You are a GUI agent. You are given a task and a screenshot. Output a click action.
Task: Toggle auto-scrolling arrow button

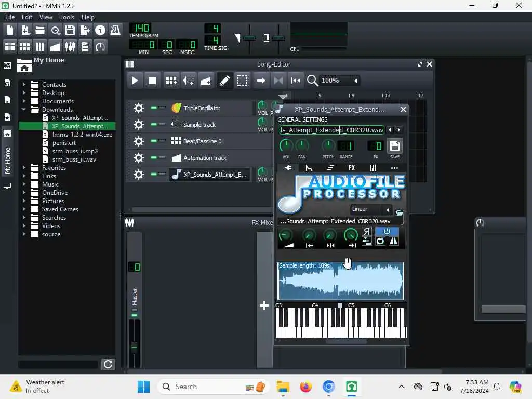tap(261, 81)
